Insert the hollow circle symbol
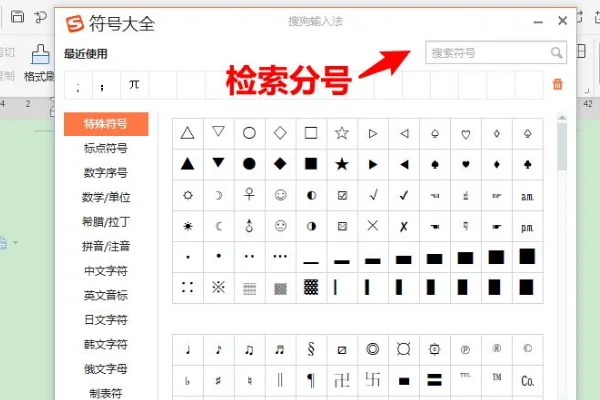The width and height of the screenshot is (600, 400). tap(249, 133)
